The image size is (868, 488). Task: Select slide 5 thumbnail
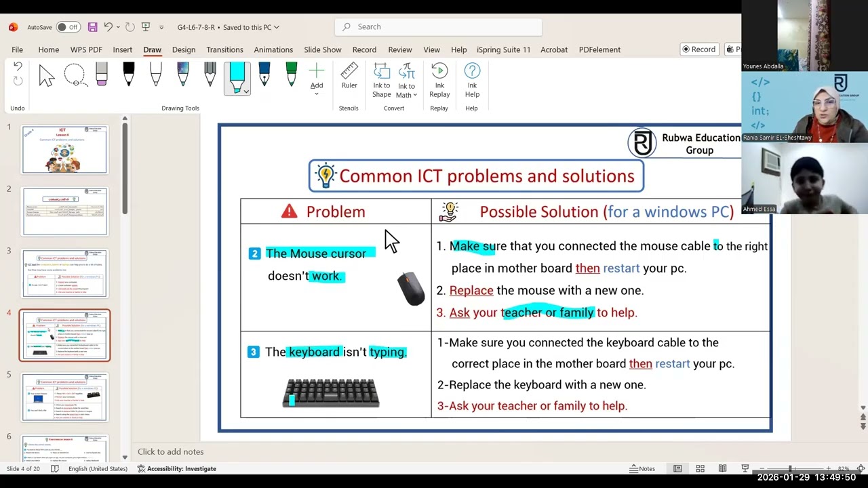click(x=64, y=397)
